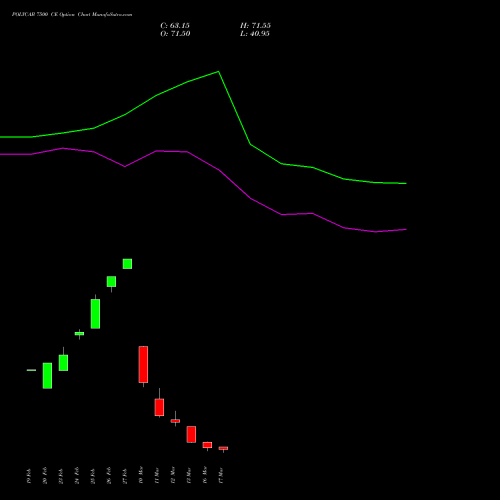Select the 17 Mar date label

click(221, 475)
